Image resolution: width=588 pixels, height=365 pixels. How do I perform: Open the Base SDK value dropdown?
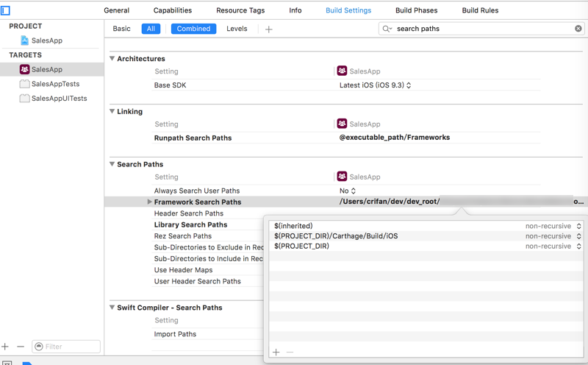(x=375, y=85)
